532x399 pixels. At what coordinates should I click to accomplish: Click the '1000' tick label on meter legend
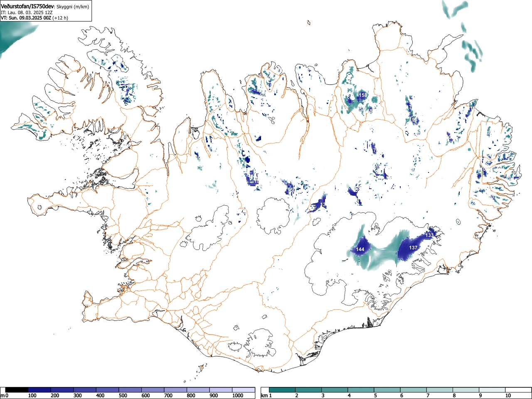tap(237, 396)
